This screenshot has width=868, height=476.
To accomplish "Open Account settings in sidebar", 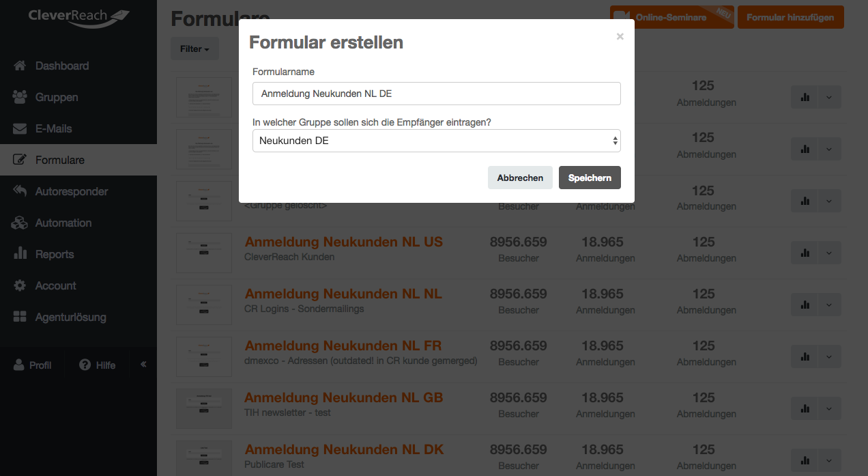I will [x=78, y=285].
